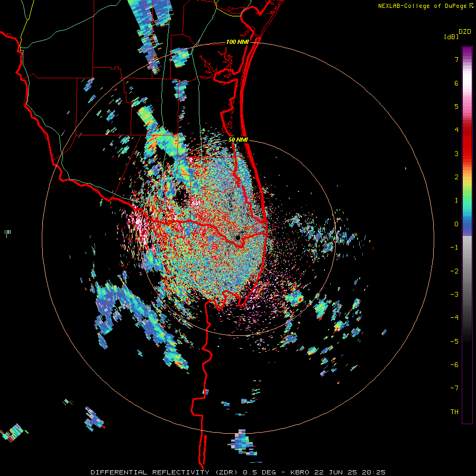Click the -7 value on the dB scale

point(454,388)
